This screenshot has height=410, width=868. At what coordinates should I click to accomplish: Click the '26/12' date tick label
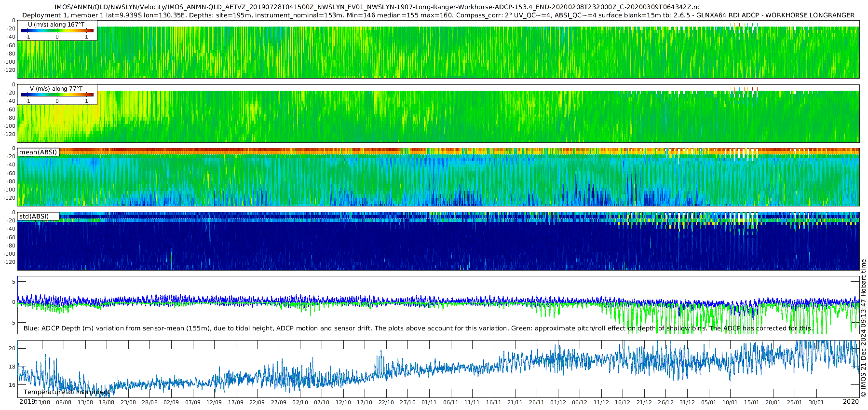click(665, 402)
